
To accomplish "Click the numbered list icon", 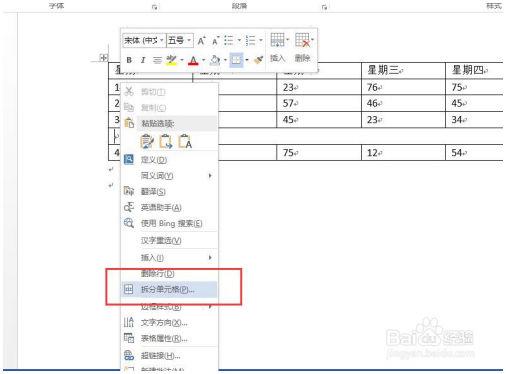I will tap(250, 40).
